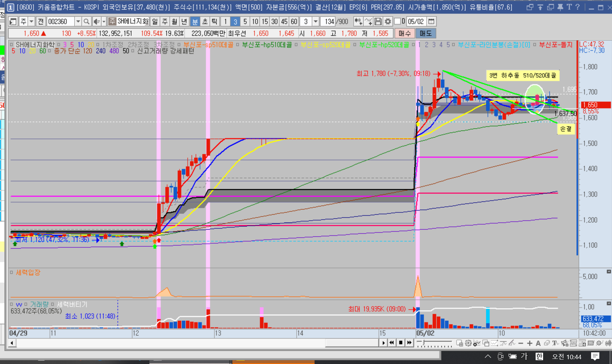
Task: Select the 틱 tick period tab
Action: [x=215, y=22]
